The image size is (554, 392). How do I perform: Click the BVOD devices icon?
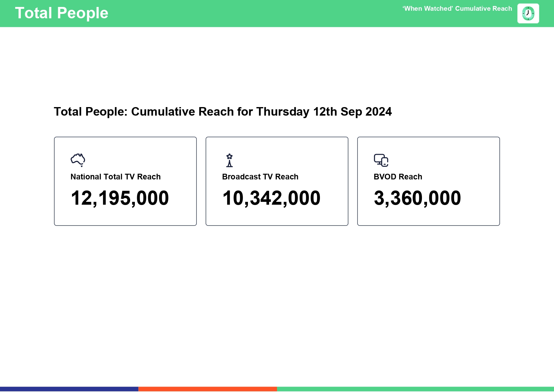[x=381, y=160]
